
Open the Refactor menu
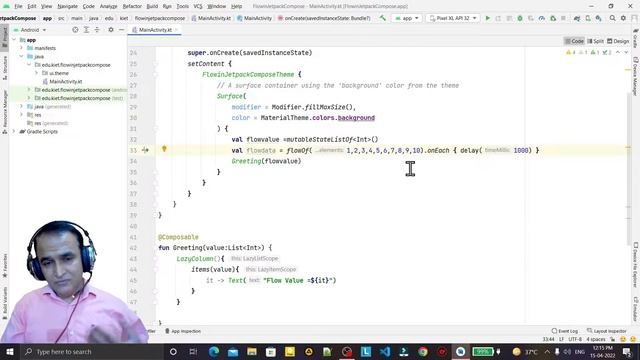[132, 6]
